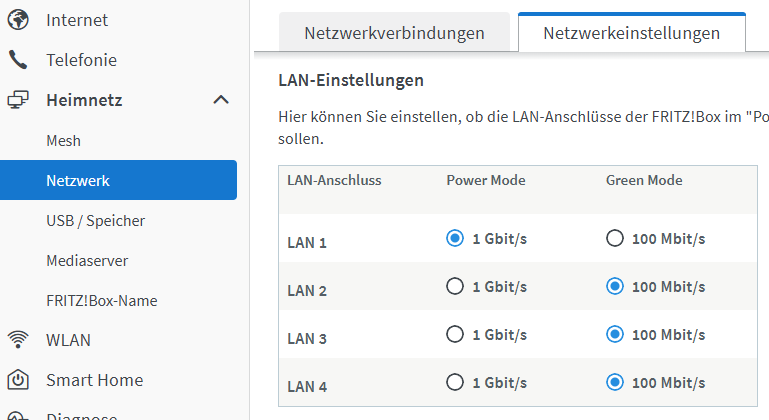The width and height of the screenshot is (769, 420).
Task: Select 100 Mbit/s for LAN 3
Action: point(615,334)
